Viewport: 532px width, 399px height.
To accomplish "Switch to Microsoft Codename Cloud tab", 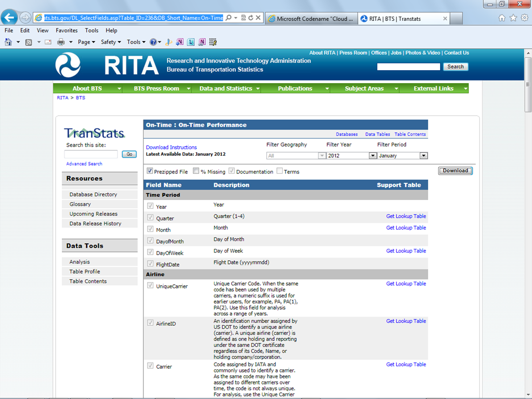I will point(310,19).
